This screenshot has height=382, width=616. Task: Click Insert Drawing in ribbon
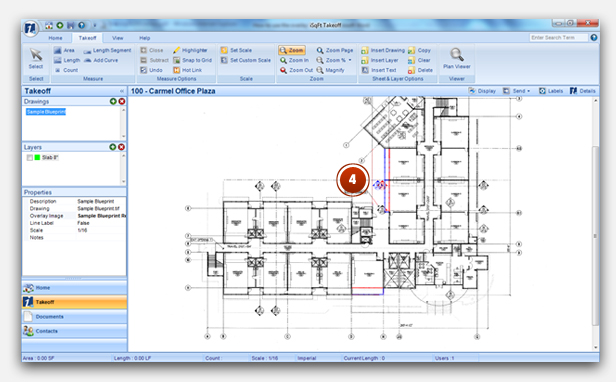(x=383, y=50)
